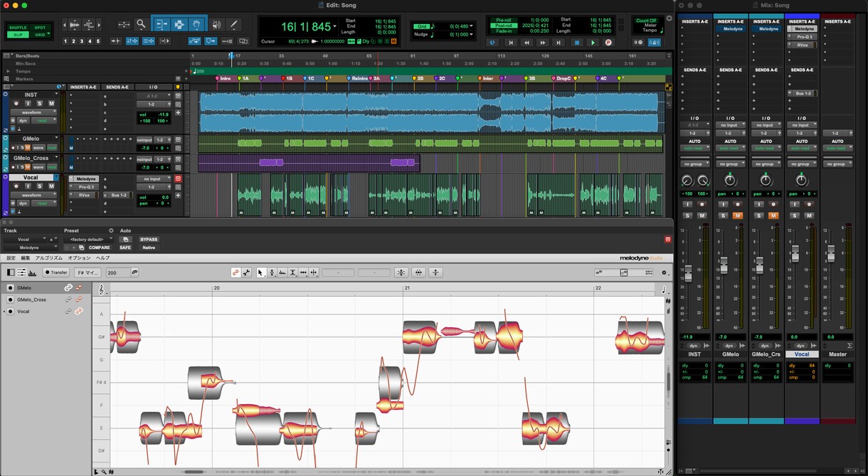Open the オプション menu in Melodyne

pyautogui.click(x=79, y=258)
